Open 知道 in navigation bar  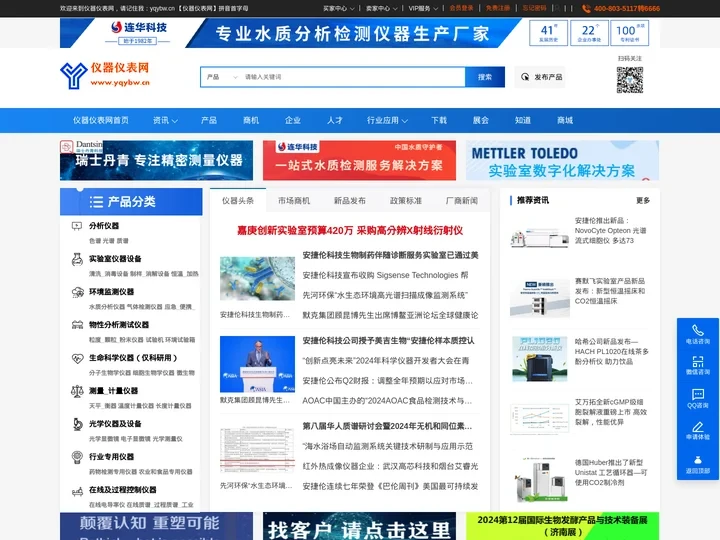click(523, 120)
